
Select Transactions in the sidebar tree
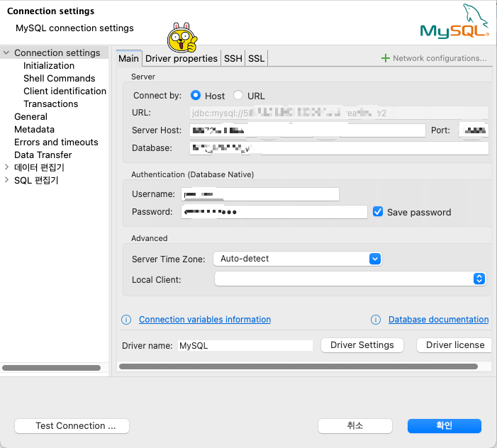point(51,104)
